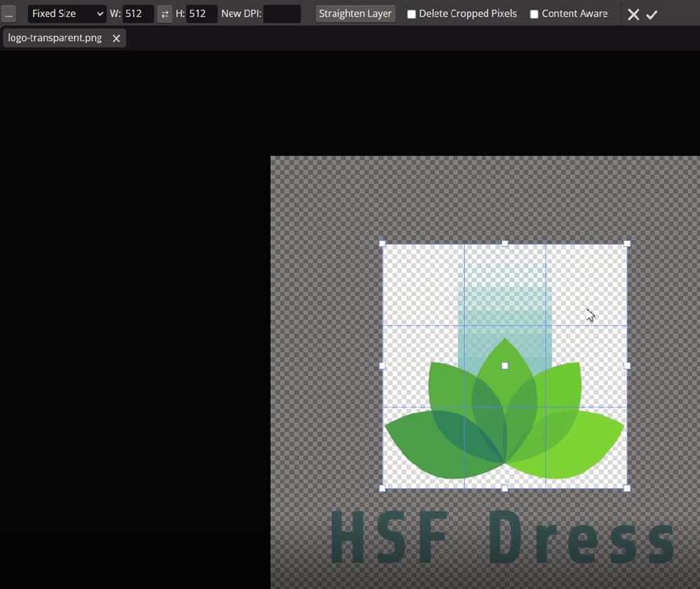Click the bottom-right crop corner handle
Image resolution: width=700 pixels, height=589 pixels.
point(626,488)
